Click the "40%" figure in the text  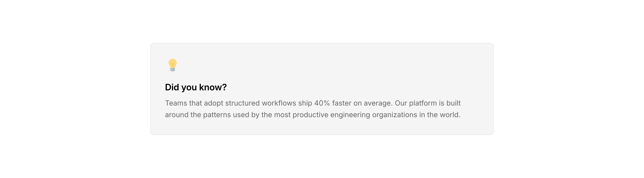pyautogui.click(x=322, y=103)
